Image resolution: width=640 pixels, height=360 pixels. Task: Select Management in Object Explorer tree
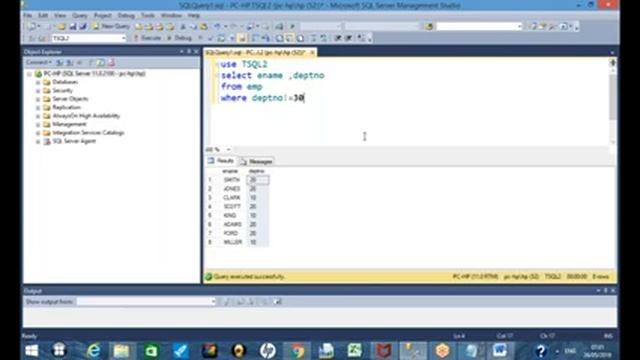tap(69, 124)
